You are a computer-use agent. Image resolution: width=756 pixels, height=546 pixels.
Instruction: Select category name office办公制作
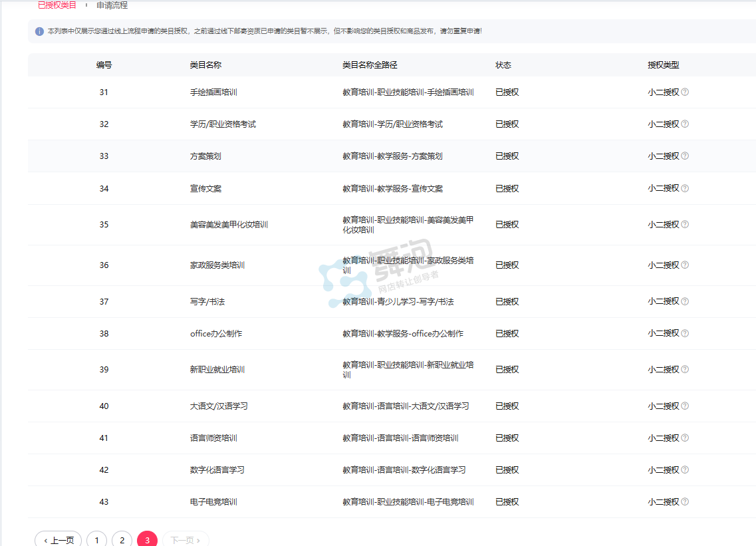(x=216, y=334)
